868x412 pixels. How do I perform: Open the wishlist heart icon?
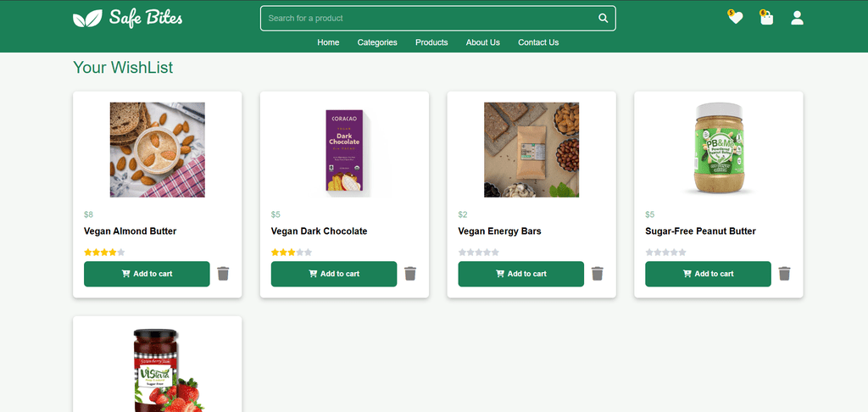tap(735, 18)
